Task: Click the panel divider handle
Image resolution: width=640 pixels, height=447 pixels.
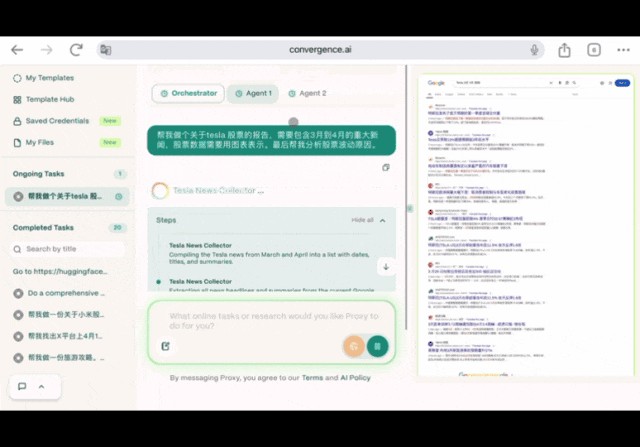Action: (410, 209)
